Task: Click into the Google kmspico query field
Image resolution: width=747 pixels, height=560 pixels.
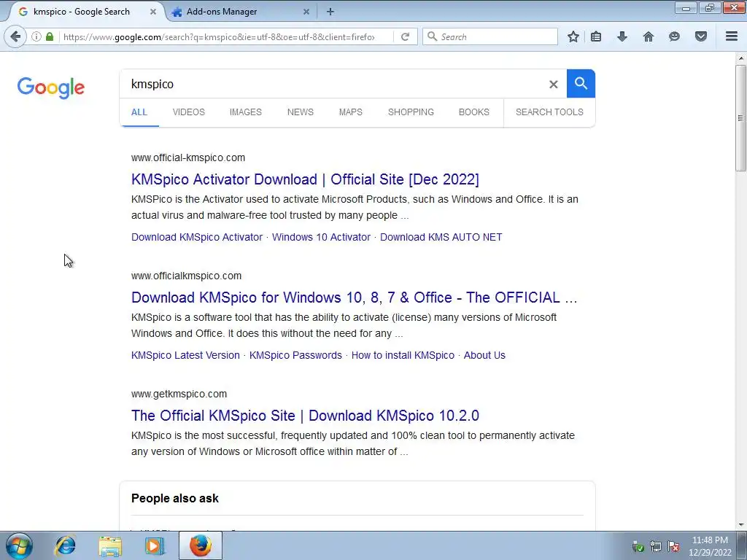Action: (333, 84)
